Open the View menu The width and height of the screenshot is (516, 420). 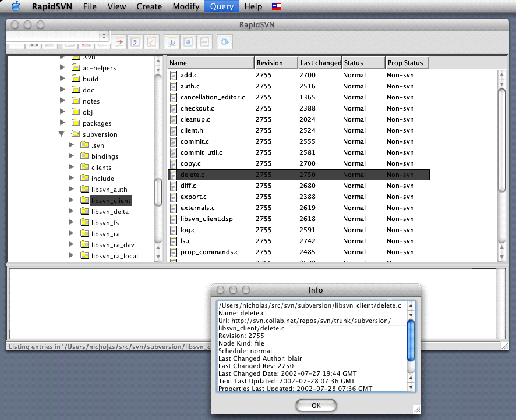pos(116,6)
